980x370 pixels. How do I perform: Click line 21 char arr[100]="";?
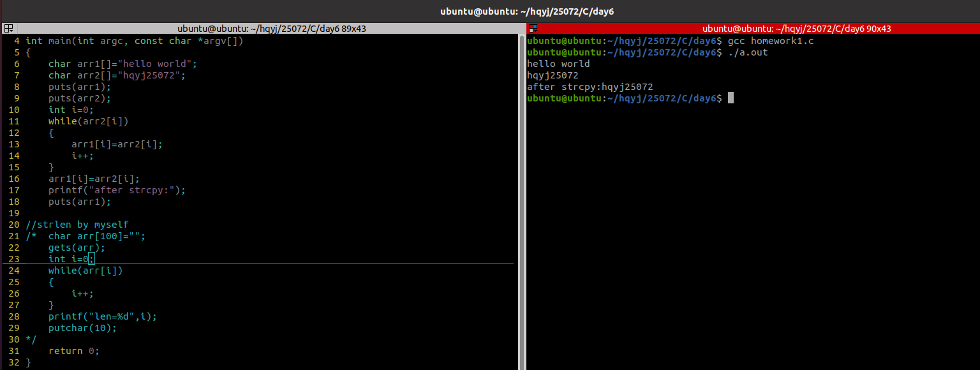point(97,236)
